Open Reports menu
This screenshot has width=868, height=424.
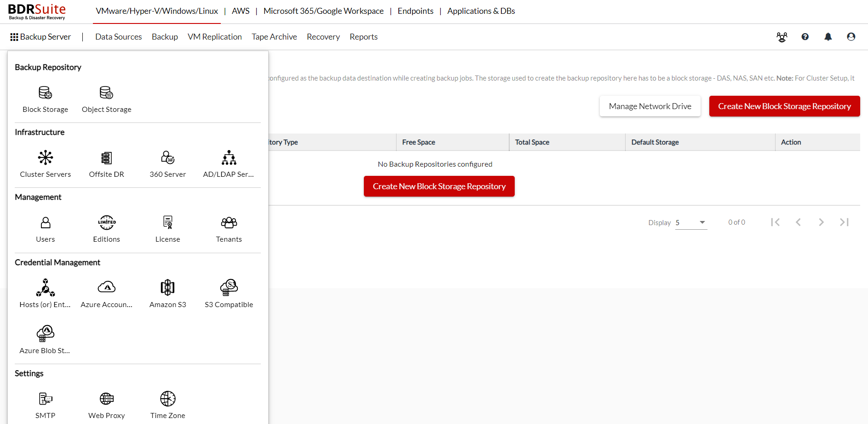[x=363, y=37]
